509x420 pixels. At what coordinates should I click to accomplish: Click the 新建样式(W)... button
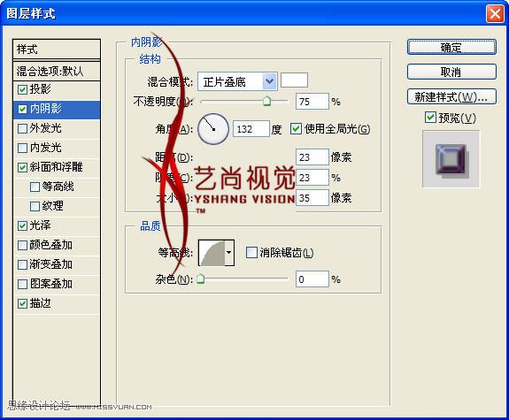(x=451, y=96)
